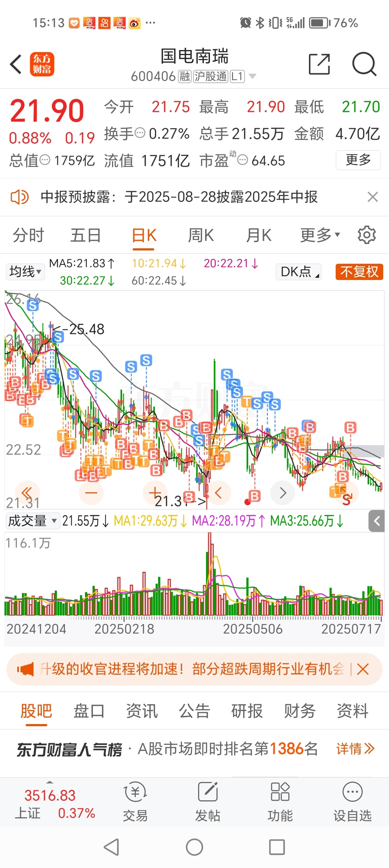Move chart right with the arrow button
This screenshot has height=868, width=389.
coord(283,493)
